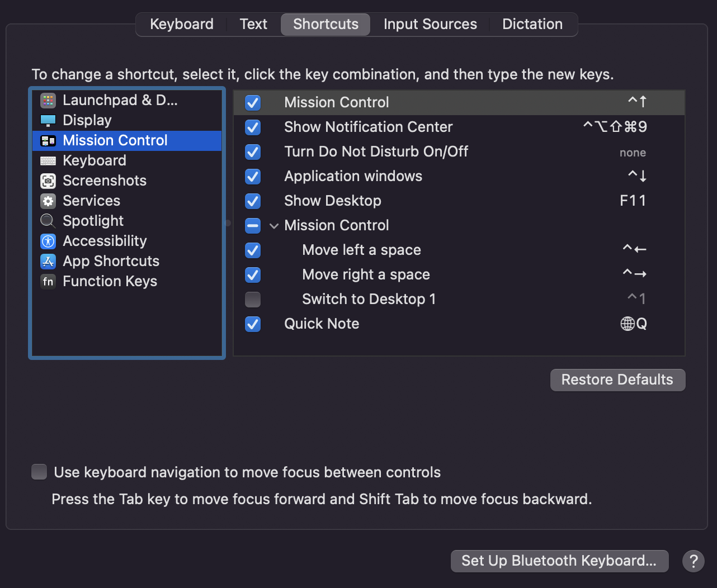Switch to the Text tab
The image size is (717, 588).
point(253,24)
